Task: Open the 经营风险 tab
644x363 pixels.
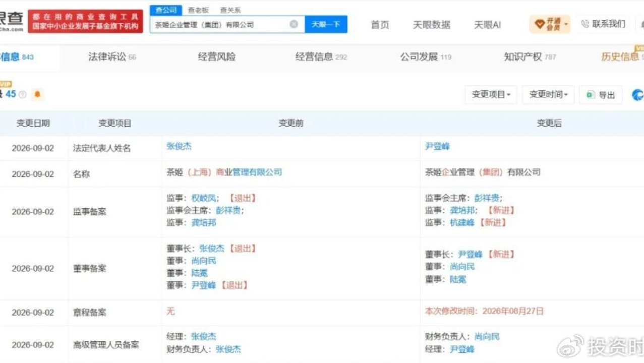Action: [217, 57]
